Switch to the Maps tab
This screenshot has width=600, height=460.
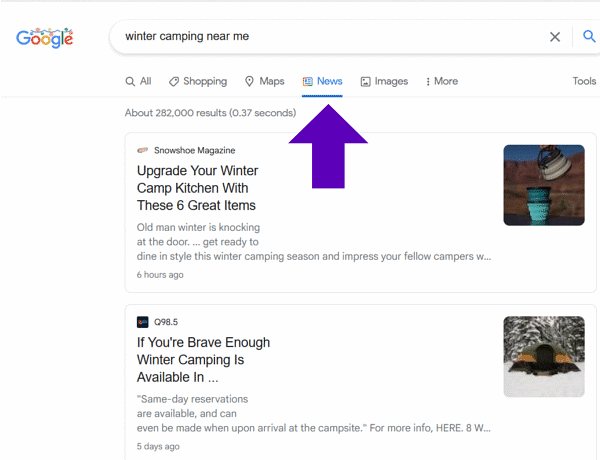[264, 81]
